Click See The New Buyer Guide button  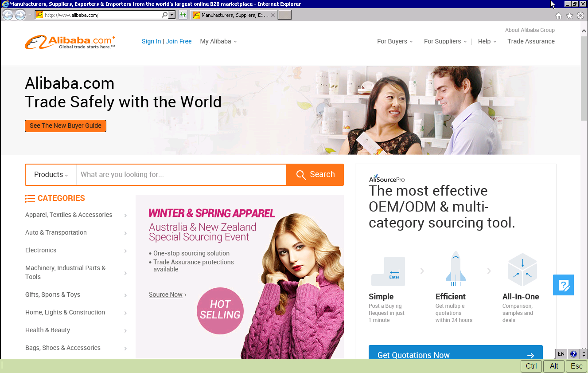66,126
